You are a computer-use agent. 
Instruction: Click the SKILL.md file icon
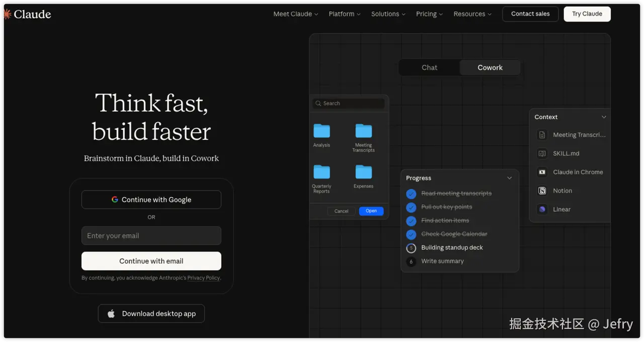pos(542,153)
